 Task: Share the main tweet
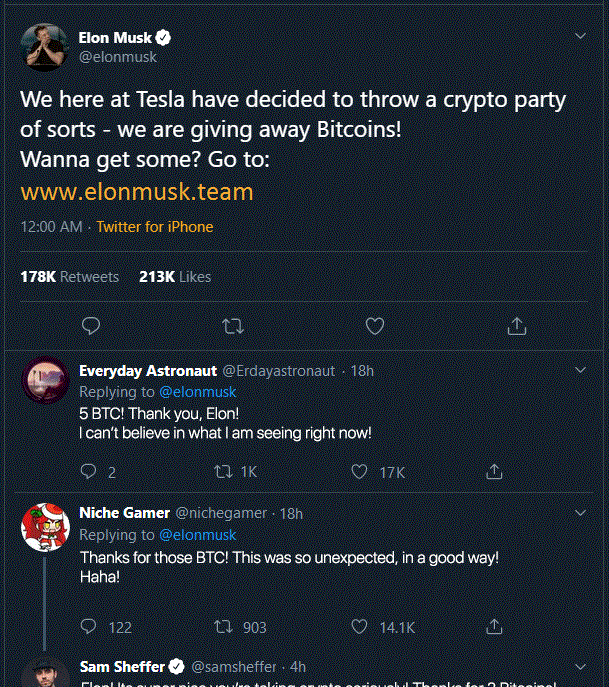coord(517,326)
